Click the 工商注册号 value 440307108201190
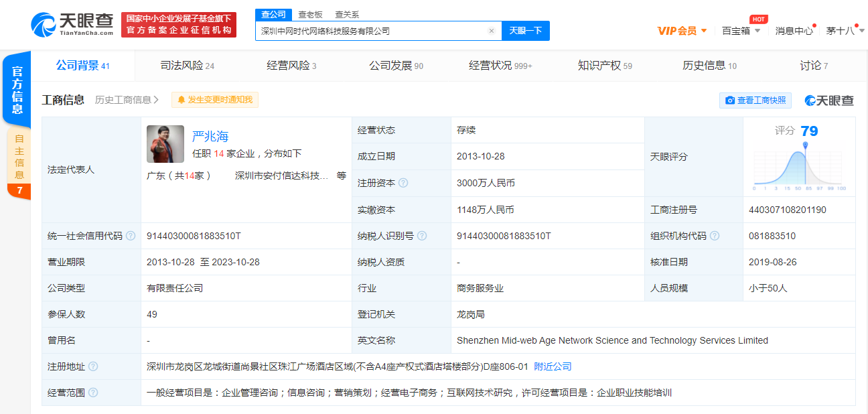This screenshot has width=868, height=414. (x=788, y=210)
